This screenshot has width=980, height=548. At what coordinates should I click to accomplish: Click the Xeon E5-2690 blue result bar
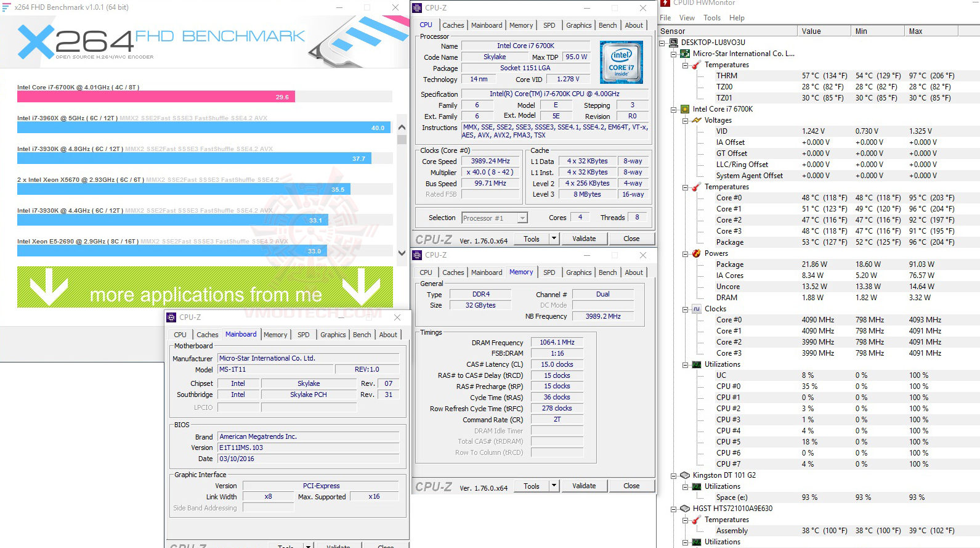tap(172, 251)
